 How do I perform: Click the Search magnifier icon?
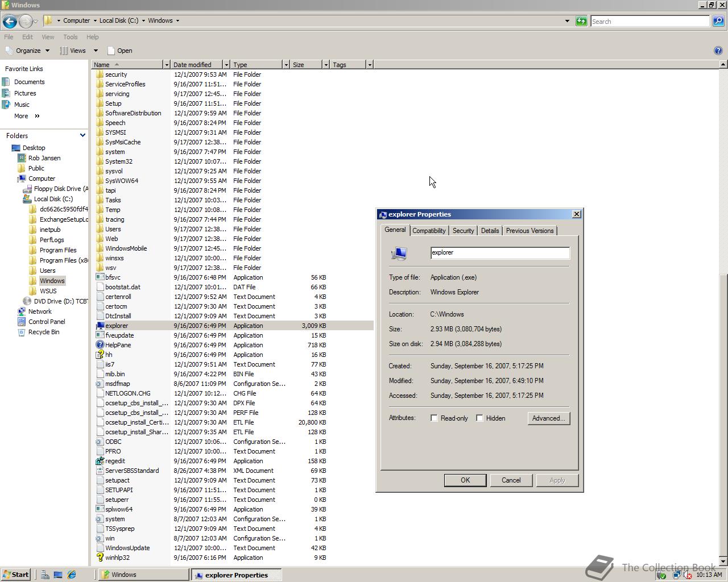718,21
